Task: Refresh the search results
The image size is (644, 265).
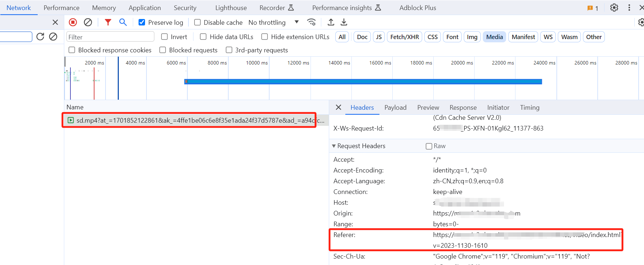Action: click(40, 37)
